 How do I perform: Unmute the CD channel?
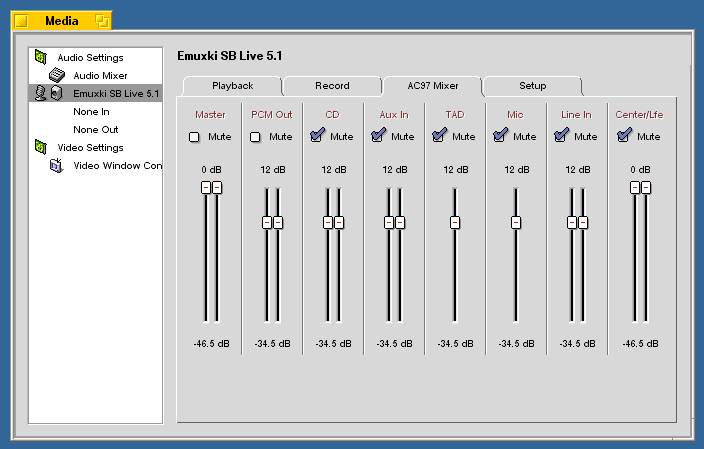pos(317,137)
